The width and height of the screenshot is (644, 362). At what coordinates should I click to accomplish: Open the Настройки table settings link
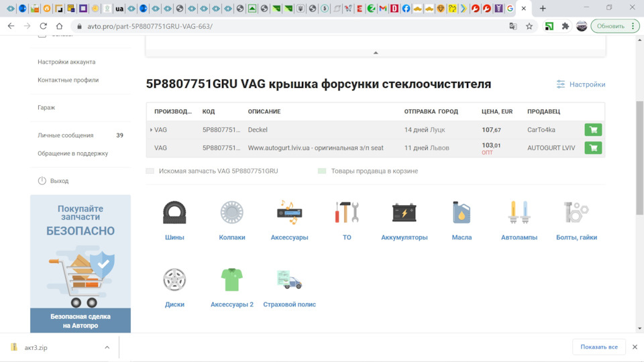pyautogui.click(x=581, y=84)
